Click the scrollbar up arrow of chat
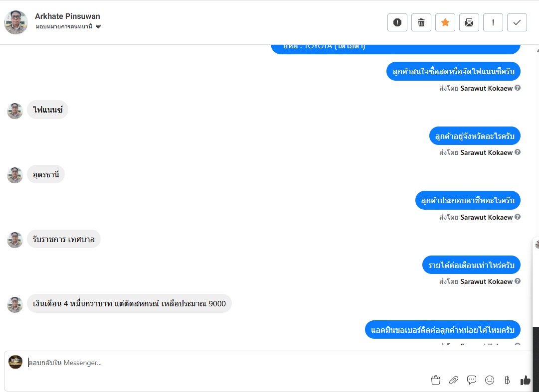The width and height of the screenshot is (539, 392). [x=537, y=50]
